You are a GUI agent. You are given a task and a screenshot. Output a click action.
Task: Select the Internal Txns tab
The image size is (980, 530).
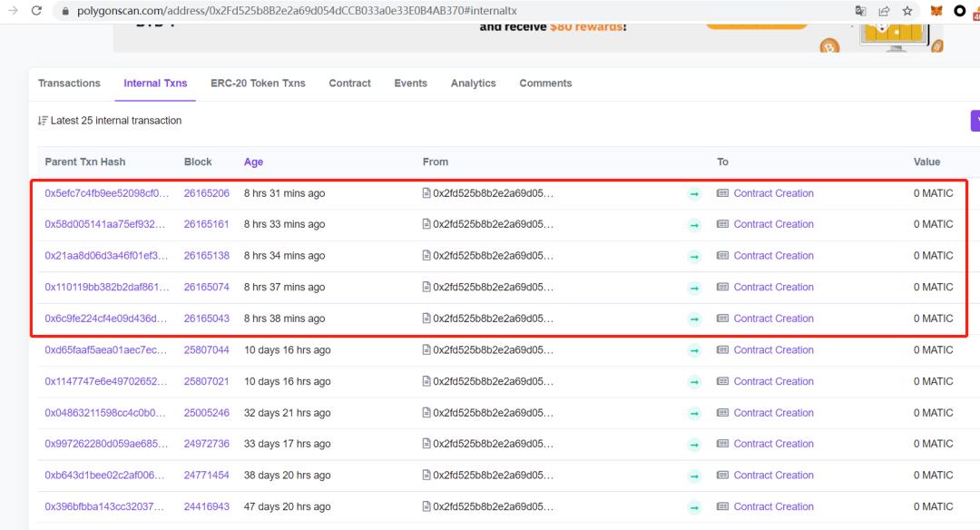[156, 83]
